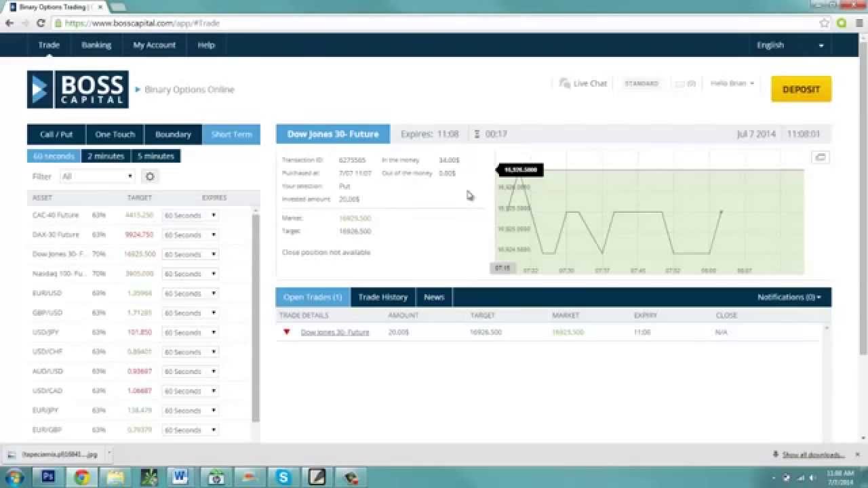Open the camera app in taskbar
The height and width of the screenshot is (488, 868).
click(216, 477)
